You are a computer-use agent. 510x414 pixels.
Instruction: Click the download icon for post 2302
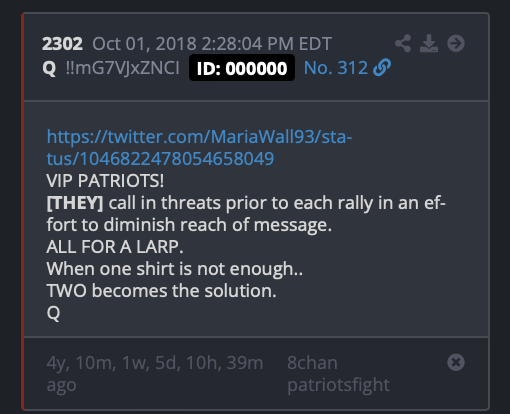(x=429, y=43)
